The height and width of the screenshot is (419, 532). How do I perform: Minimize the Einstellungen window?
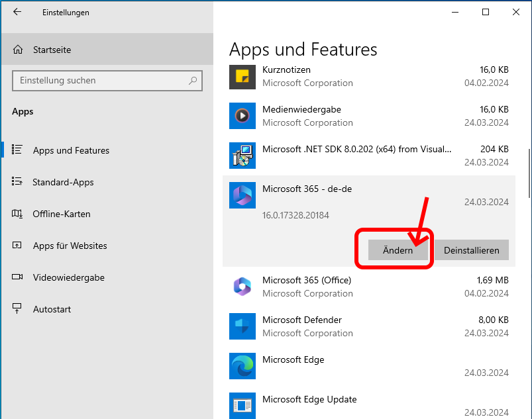click(x=455, y=12)
